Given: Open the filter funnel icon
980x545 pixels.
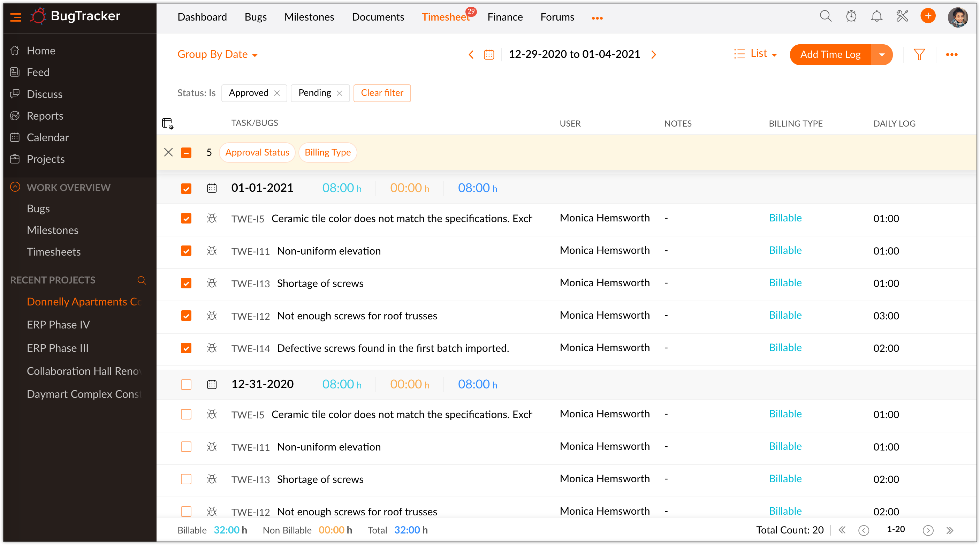Looking at the screenshot, I should click(x=919, y=54).
